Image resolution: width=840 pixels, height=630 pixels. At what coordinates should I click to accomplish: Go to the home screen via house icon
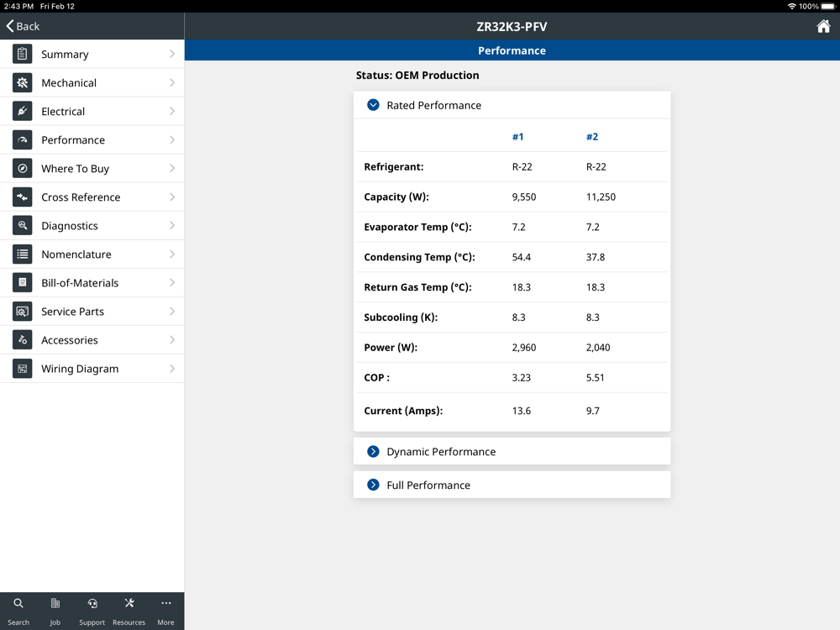click(823, 26)
